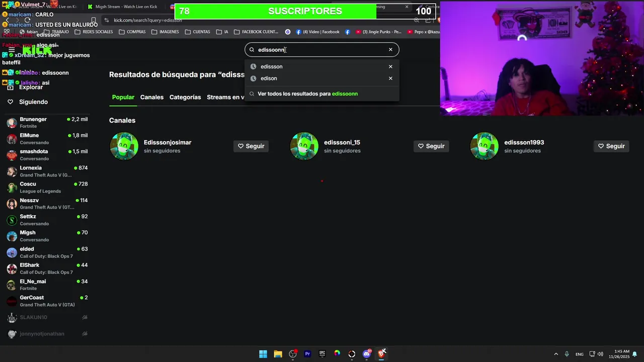This screenshot has width=644, height=362.
Task: Click Coscu's avatar icon in sidebar
Action: (x=12, y=188)
